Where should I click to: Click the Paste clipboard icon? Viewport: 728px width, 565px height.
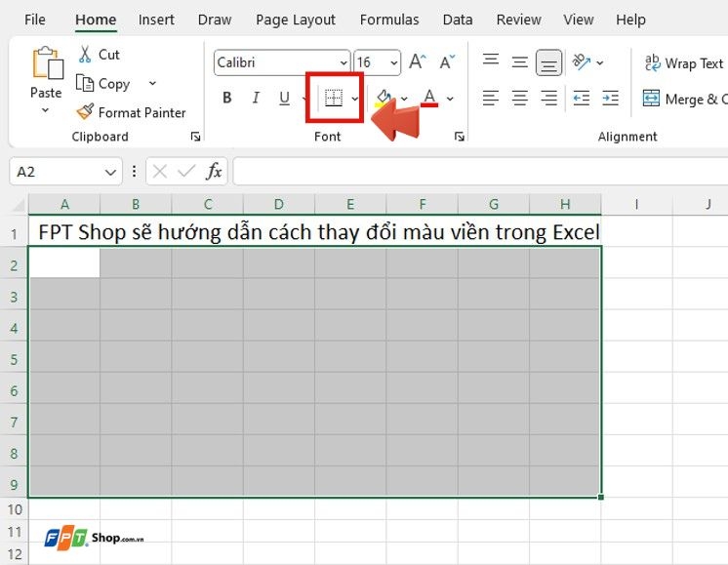48,62
